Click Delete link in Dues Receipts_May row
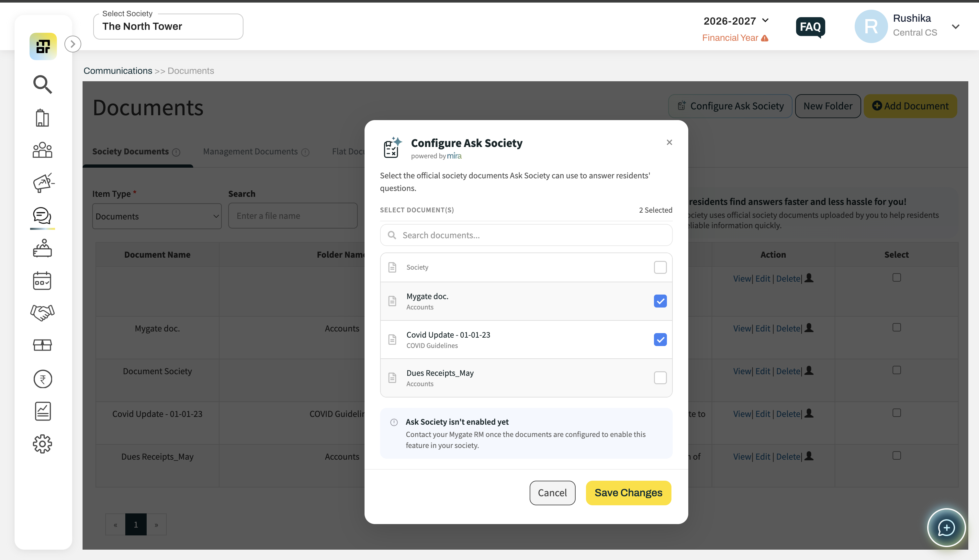979x560 pixels. tap(788, 456)
